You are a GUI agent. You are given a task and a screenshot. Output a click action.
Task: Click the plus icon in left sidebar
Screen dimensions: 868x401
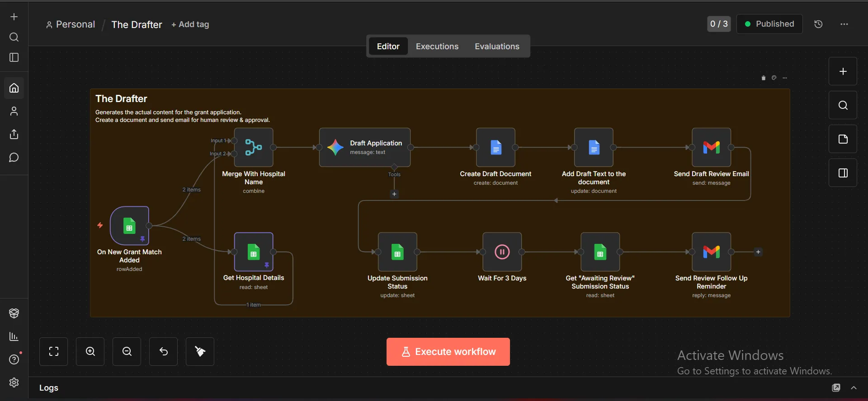coord(14,17)
